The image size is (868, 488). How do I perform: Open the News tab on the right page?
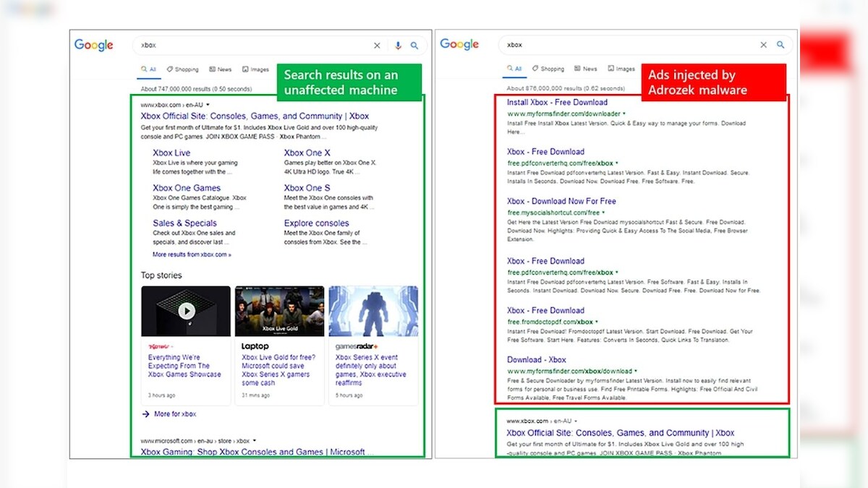(586, 68)
